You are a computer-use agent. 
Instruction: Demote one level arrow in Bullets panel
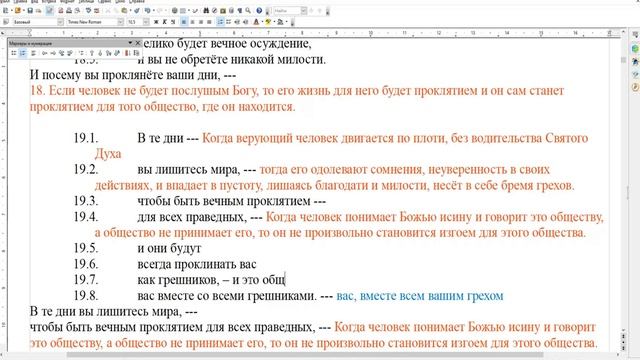pos(53,53)
